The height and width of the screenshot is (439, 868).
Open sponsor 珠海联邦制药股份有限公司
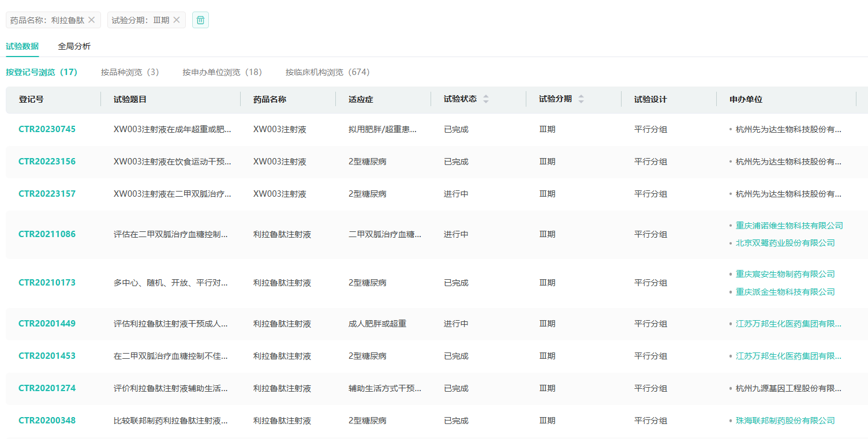coord(785,421)
